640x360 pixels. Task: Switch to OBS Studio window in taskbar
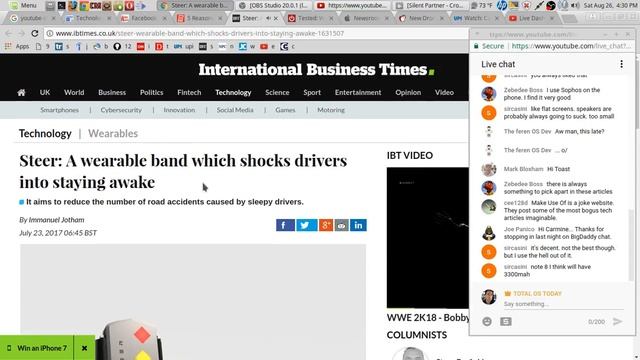pyautogui.click(x=273, y=5)
